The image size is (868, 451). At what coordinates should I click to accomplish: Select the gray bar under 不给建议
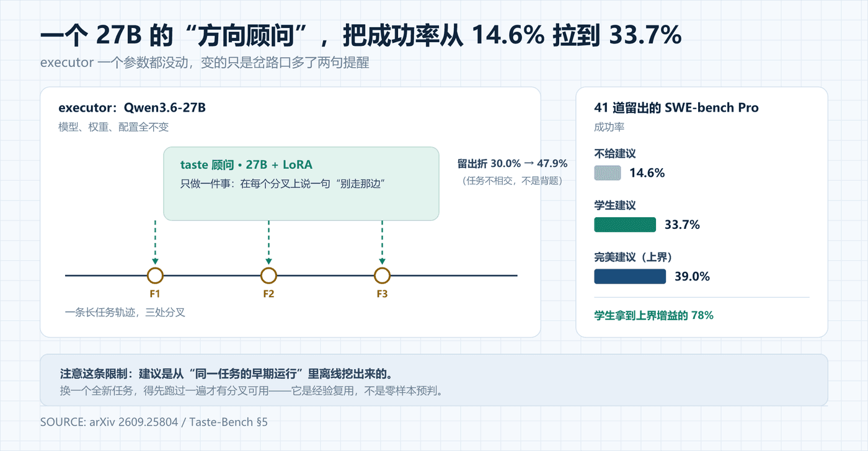tap(608, 173)
